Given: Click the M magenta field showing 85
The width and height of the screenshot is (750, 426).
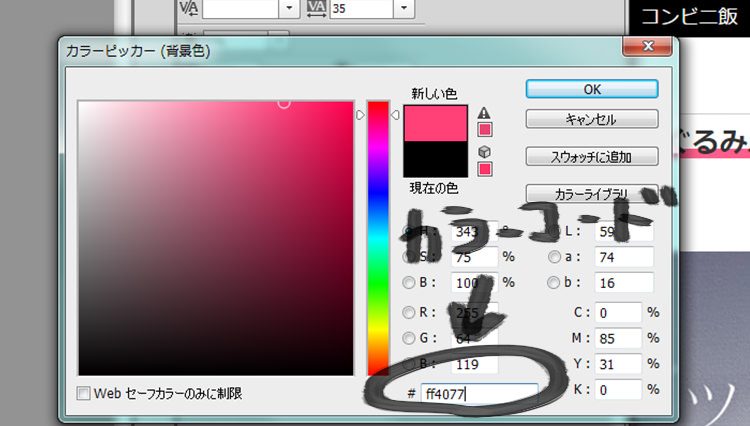Looking at the screenshot, I should pyautogui.click(x=618, y=339).
